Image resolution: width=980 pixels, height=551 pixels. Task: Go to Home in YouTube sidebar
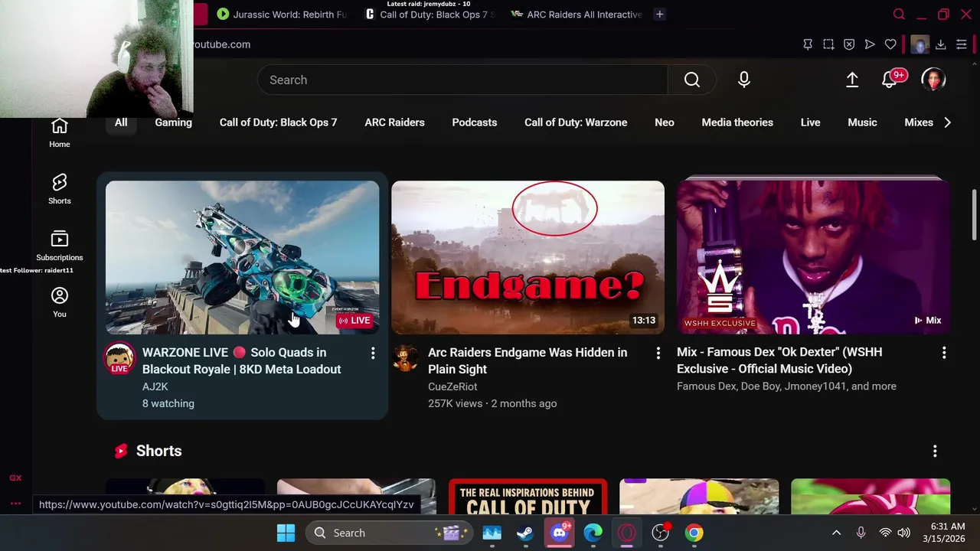(60, 133)
